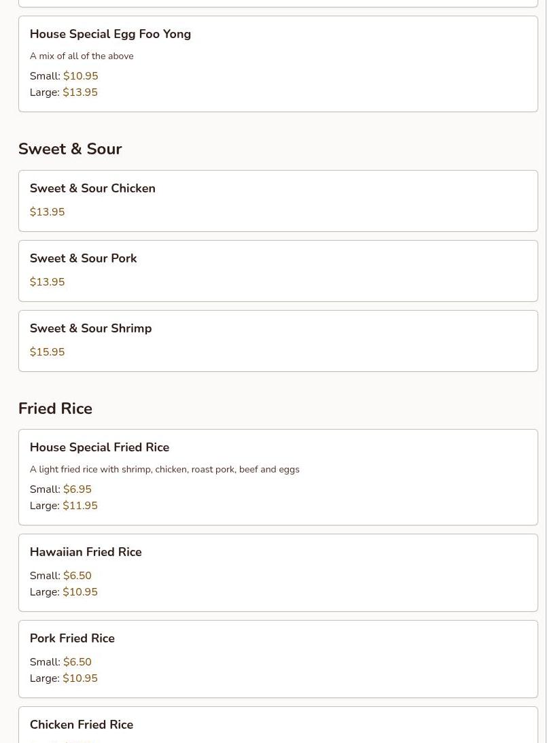Click the Large price of Pork Fried Rice
Image resolution: width=560 pixels, height=743 pixels.
click(80, 678)
